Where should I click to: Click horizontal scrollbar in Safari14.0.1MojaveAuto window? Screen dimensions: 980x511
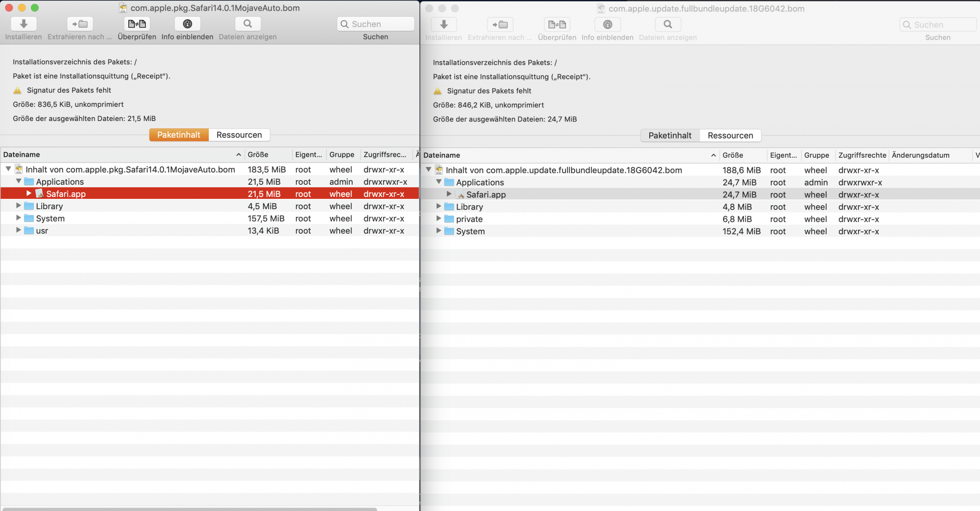pos(190,509)
